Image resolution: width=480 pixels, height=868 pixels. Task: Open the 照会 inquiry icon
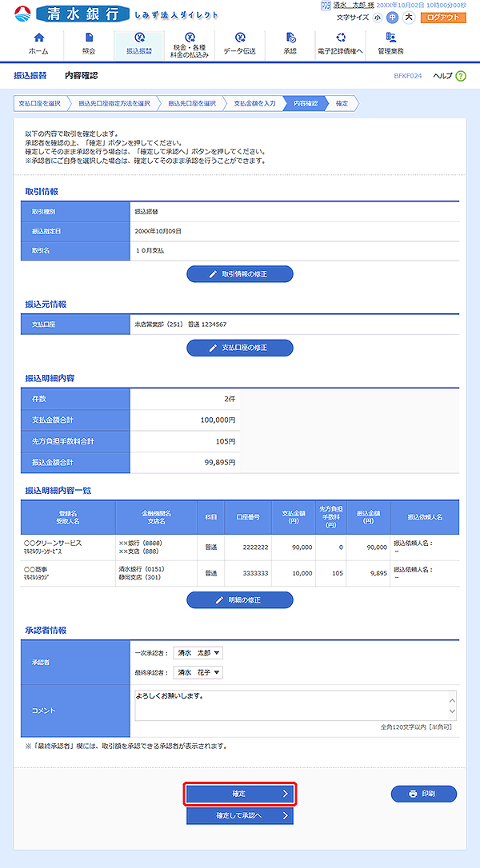click(x=89, y=38)
